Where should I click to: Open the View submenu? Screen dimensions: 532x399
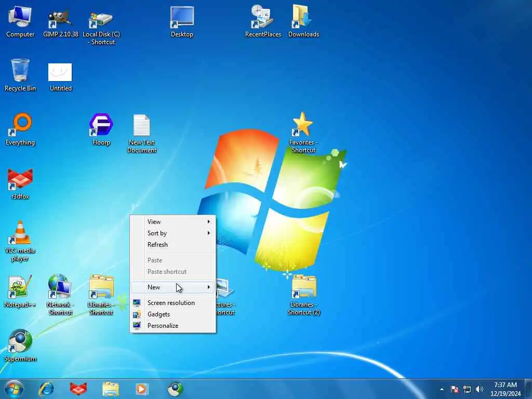click(173, 221)
